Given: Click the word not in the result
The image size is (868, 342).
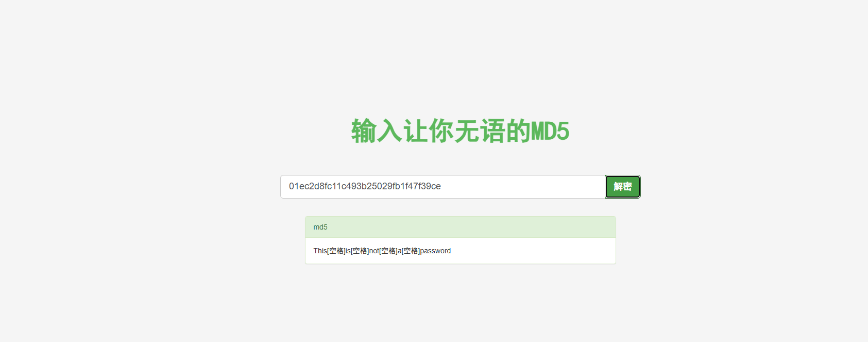Looking at the screenshot, I should [374, 251].
